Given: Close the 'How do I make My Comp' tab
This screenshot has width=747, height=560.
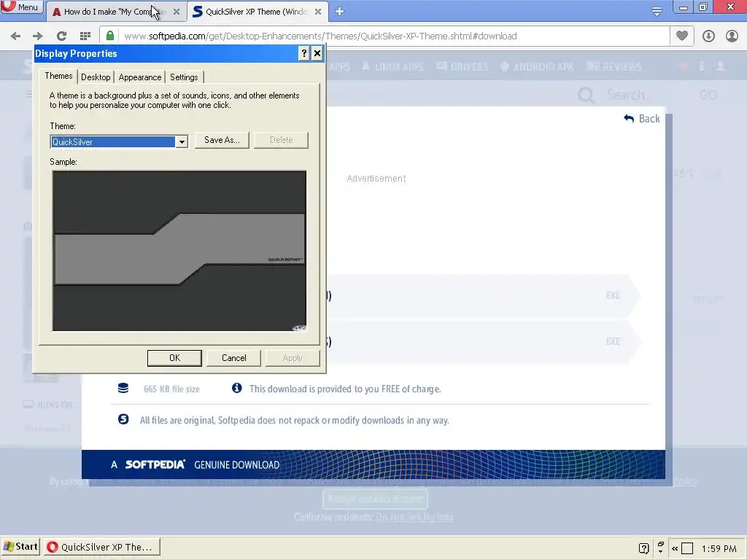Looking at the screenshot, I should click(177, 12).
